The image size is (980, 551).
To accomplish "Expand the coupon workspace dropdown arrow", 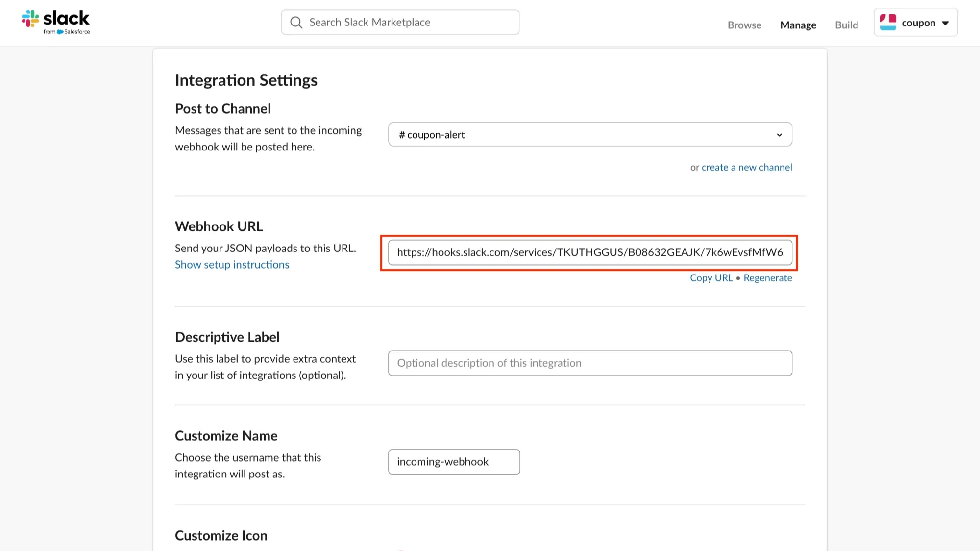I will [x=945, y=23].
